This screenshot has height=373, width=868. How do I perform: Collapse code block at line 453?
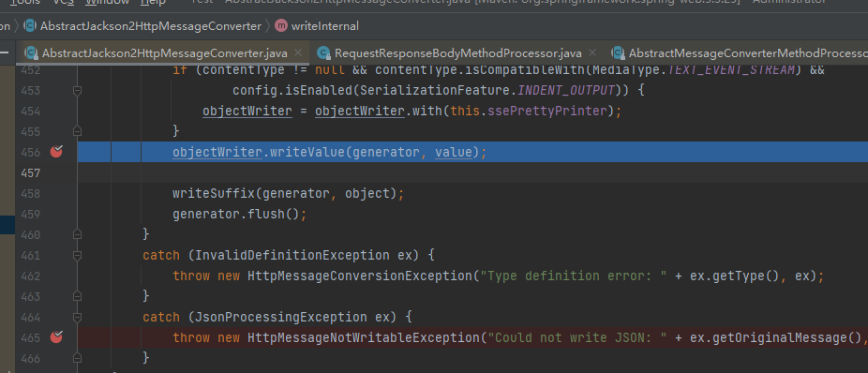78,90
